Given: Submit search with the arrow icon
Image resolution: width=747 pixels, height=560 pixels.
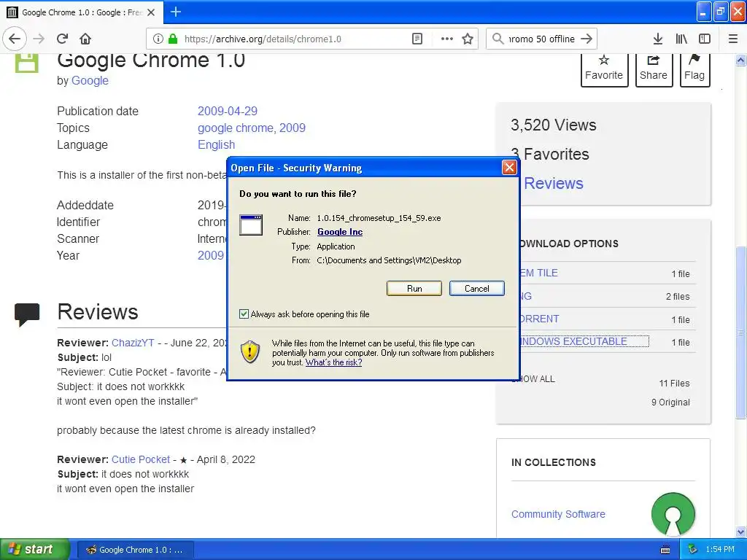Looking at the screenshot, I should (x=587, y=39).
